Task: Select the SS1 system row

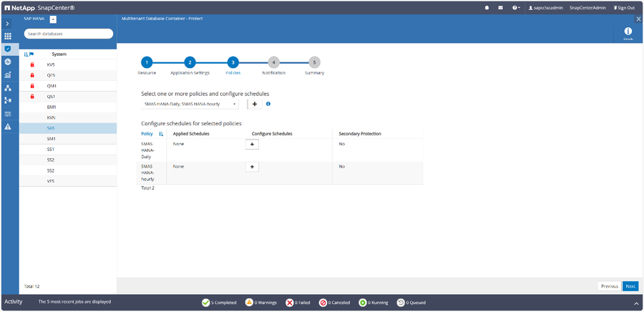Action: click(68, 150)
